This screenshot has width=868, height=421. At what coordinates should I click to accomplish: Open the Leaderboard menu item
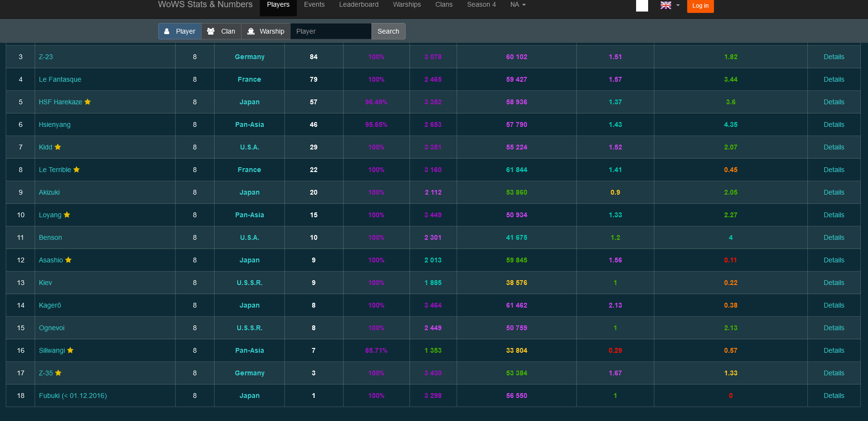(x=358, y=5)
